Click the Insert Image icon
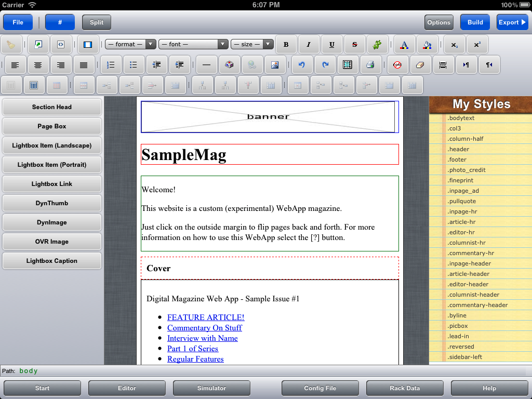532x399 pixels. (275, 65)
